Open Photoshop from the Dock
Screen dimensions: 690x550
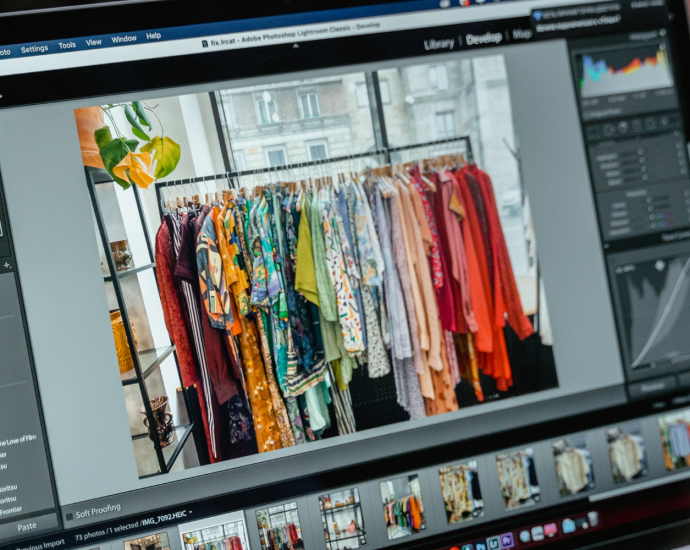(481, 546)
